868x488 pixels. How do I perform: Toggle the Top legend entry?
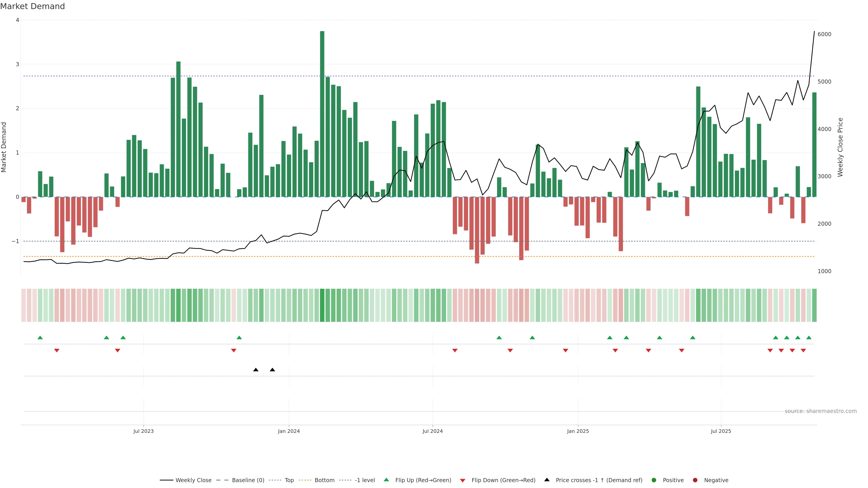289,480
